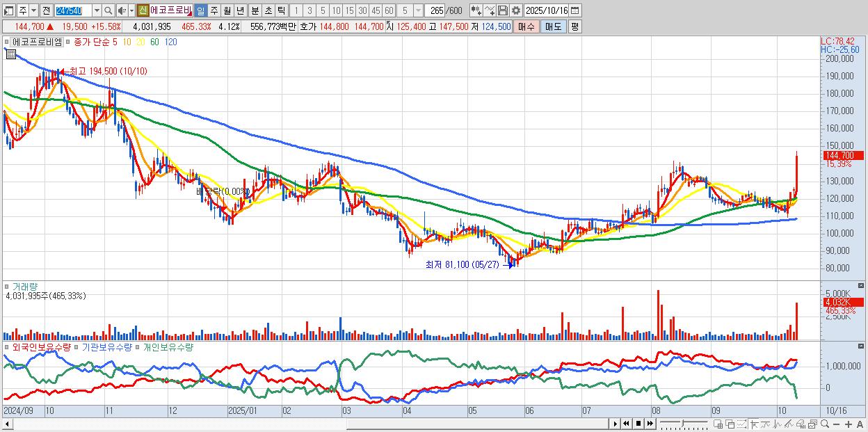Open the dropdown arrow next to 주 box
This screenshot has width=868, height=432.
[33, 10]
